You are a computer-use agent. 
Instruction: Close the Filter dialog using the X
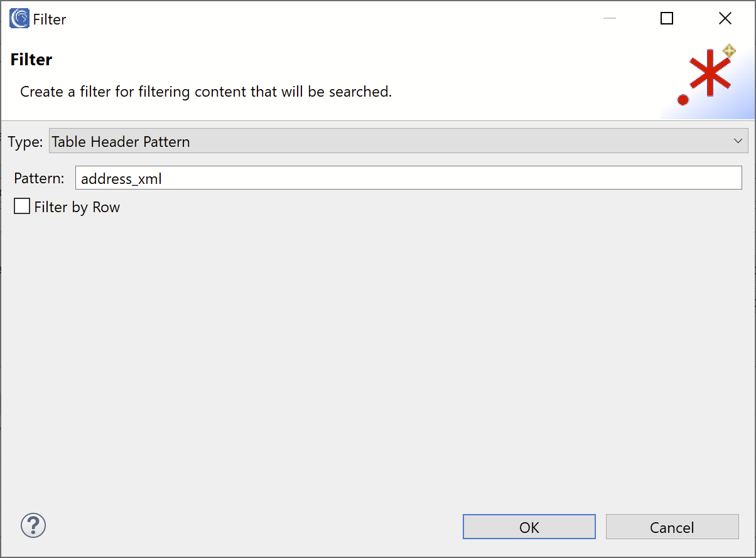coord(725,19)
